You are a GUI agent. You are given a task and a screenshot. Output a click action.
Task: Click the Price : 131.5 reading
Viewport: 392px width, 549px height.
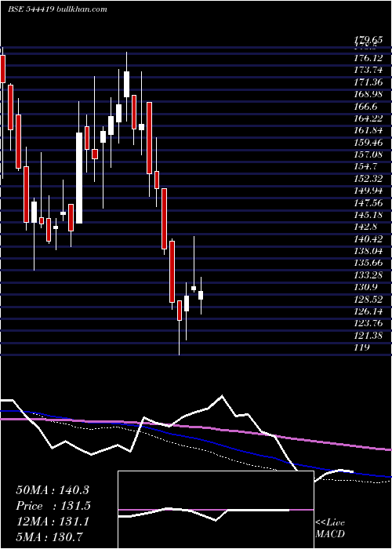tap(53, 506)
